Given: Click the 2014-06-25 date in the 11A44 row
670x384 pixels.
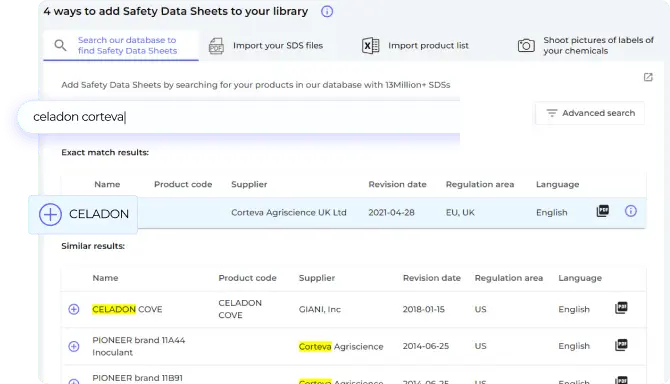Looking at the screenshot, I should [426, 346].
